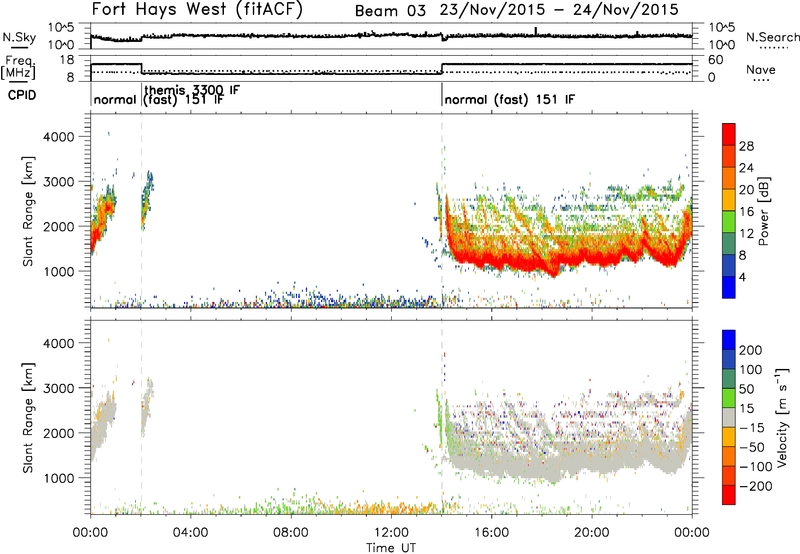The height and width of the screenshot is (554, 800).
Task: Click the red high-power scatter band near 18:00
Action: (541, 261)
